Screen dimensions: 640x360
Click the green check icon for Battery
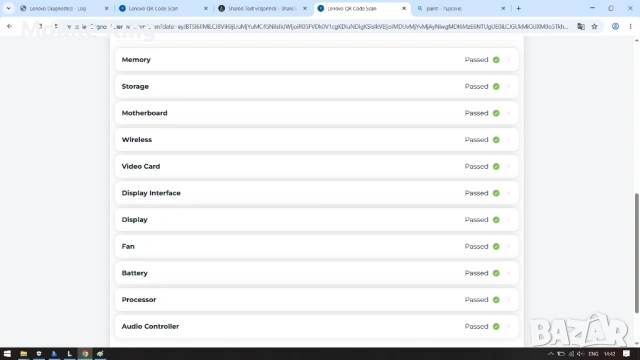496,273
